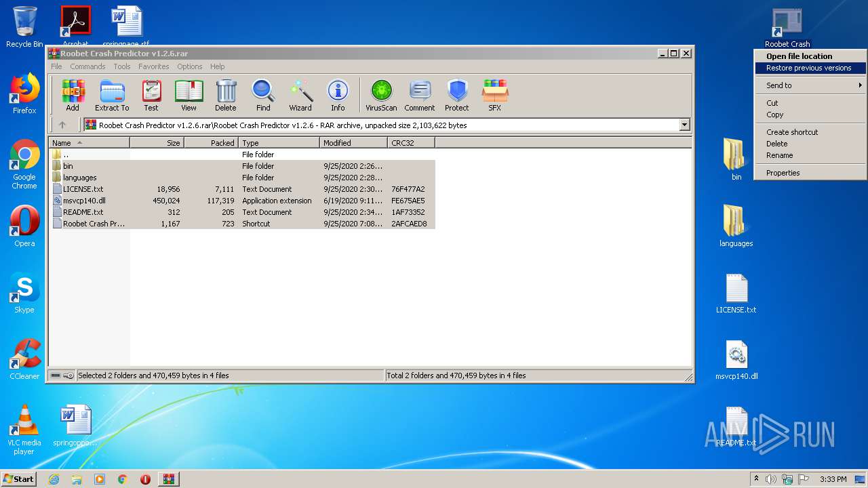Open the Options menu

pos(190,66)
